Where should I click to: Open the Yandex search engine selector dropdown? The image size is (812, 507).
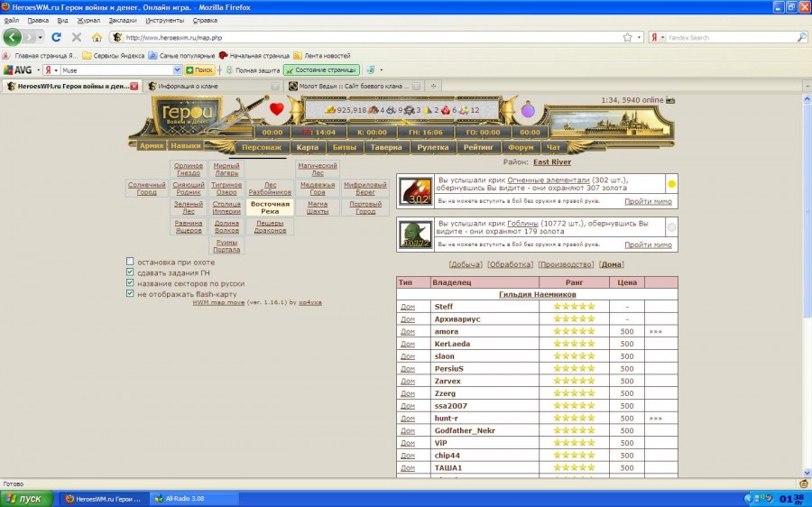(x=662, y=37)
